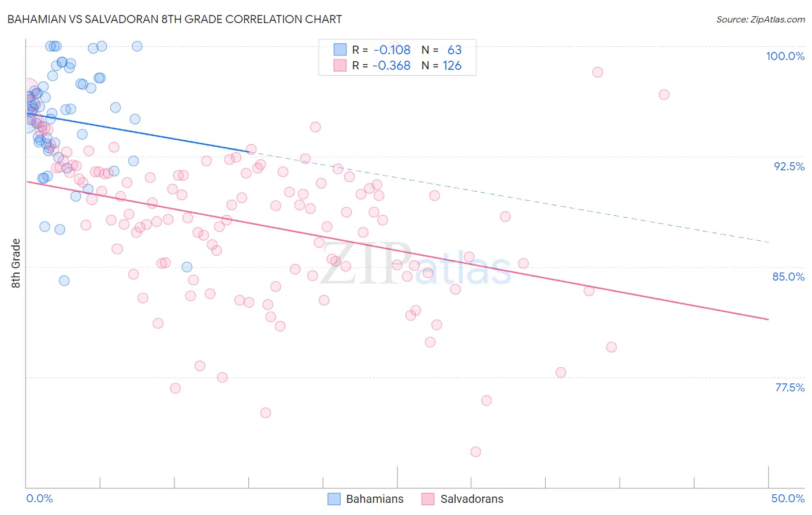Click the N = 126 value in legend
The height and width of the screenshot is (515, 812).
[x=442, y=65]
